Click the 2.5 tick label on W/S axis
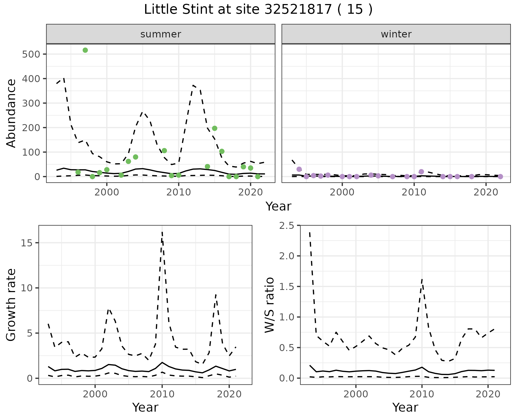The height and width of the screenshot is (420, 517). (x=287, y=225)
